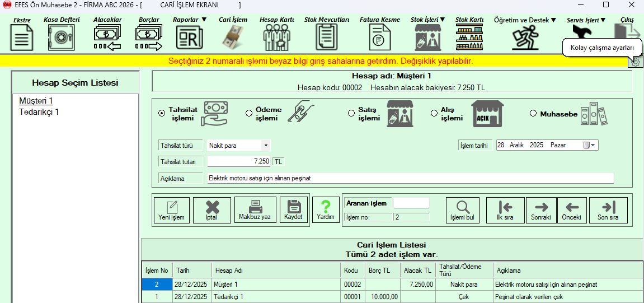Open the Borçlar debts icon
This screenshot has height=303, width=644.
(149, 38)
